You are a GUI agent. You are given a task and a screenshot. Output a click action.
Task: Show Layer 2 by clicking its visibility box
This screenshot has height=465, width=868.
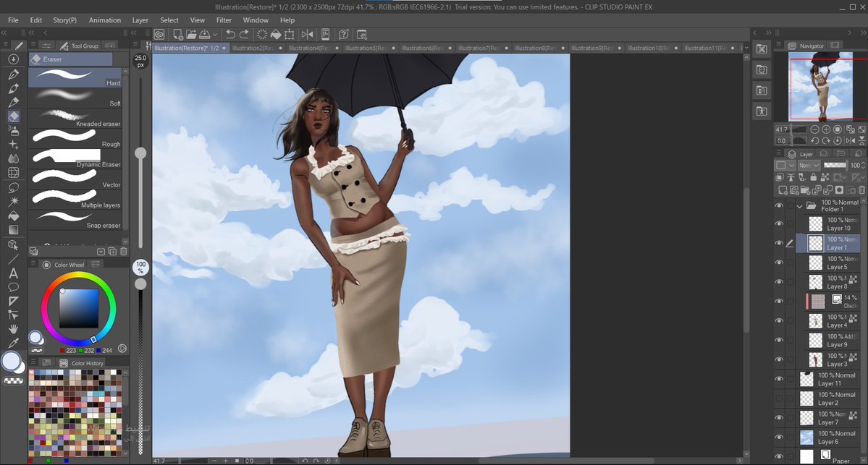779,398
